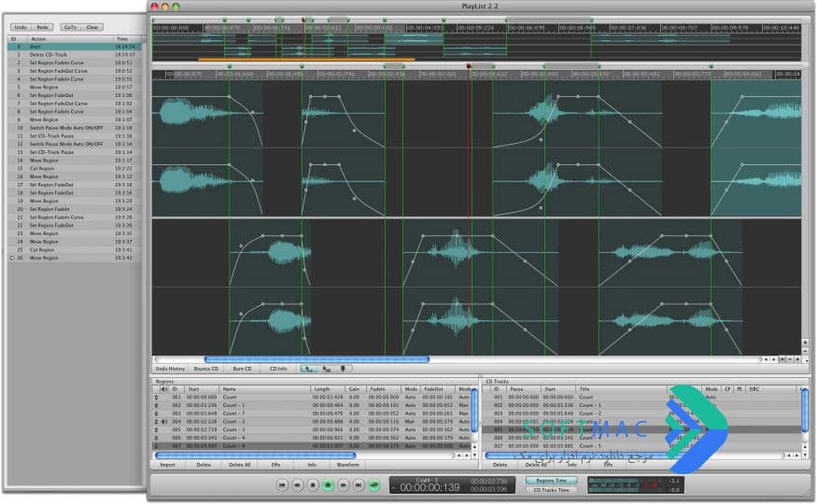This screenshot has height=504, width=817.
Task: Toggle the lock icon of region 003
Action: [x=156, y=413]
